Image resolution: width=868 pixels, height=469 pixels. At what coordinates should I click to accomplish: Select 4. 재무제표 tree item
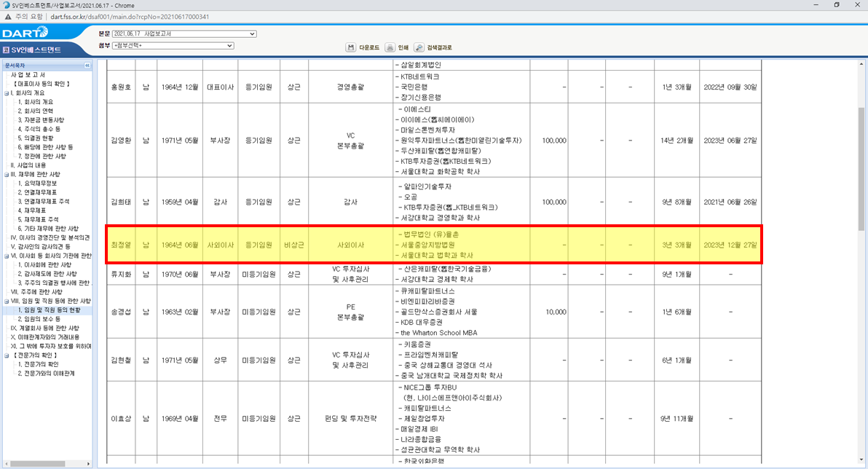click(x=32, y=210)
